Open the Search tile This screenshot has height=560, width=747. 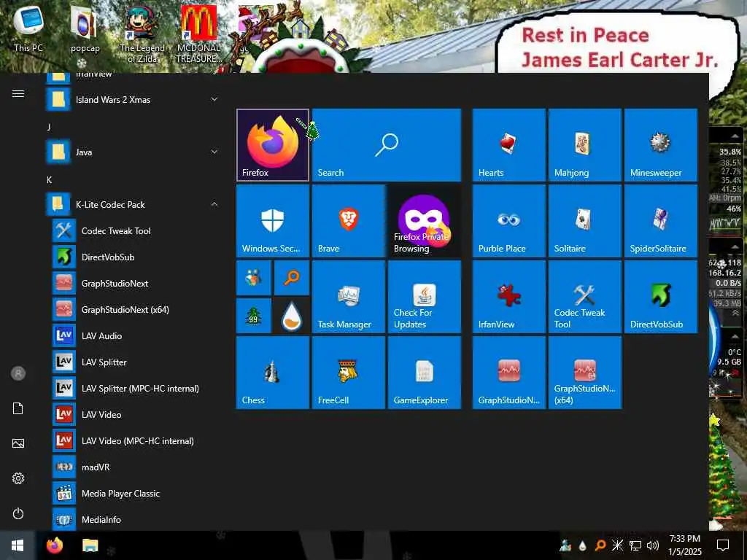[x=387, y=145]
